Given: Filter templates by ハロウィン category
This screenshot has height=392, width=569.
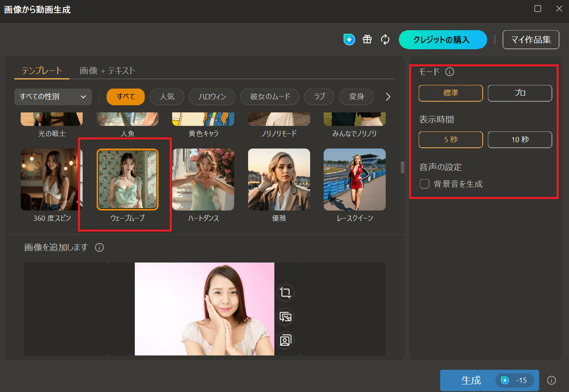Looking at the screenshot, I should point(212,97).
